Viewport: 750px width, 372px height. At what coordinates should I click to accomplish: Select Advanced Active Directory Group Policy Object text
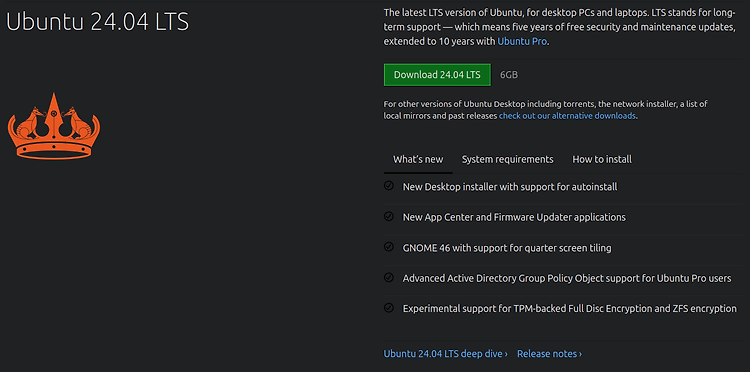[567, 278]
